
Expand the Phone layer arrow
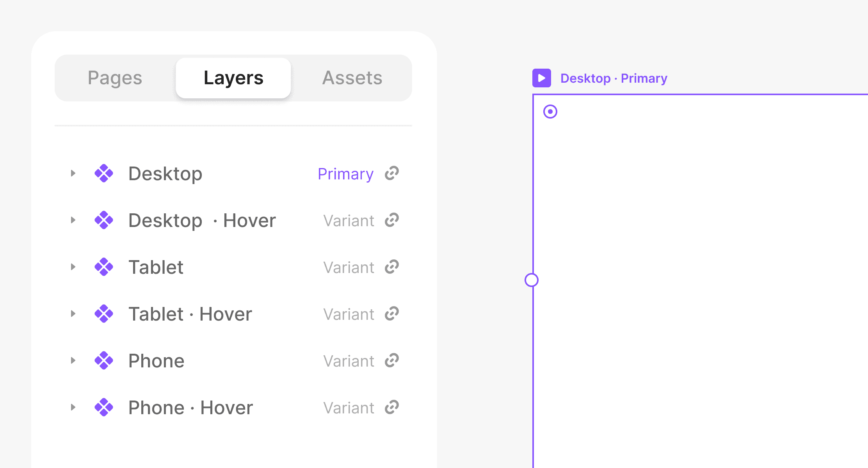tap(73, 360)
